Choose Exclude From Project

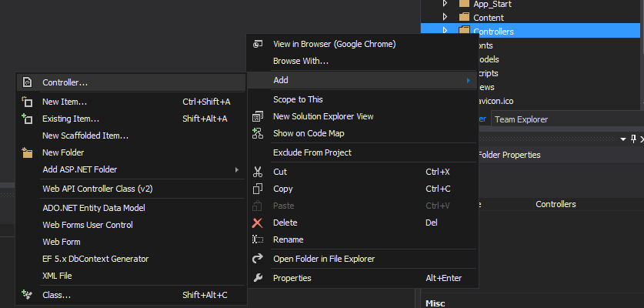(312, 152)
